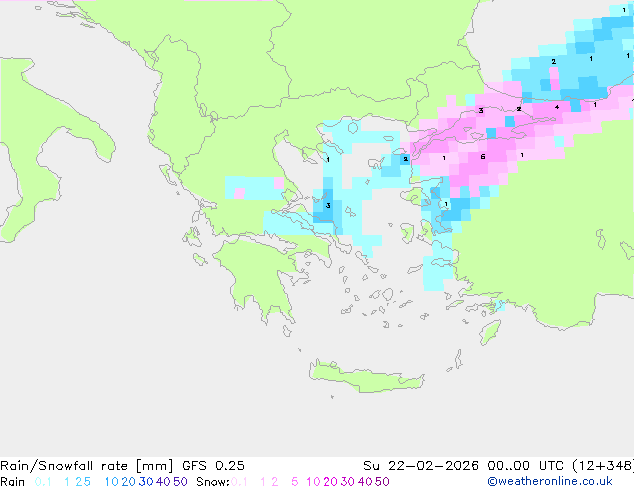The image size is (634, 490).
Task: Select the "GFS 0.25" model label
Action: click(213, 466)
